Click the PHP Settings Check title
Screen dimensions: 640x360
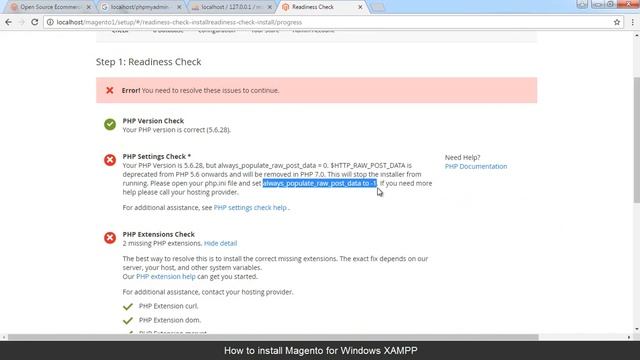pyautogui.click(x=157, y=156)
